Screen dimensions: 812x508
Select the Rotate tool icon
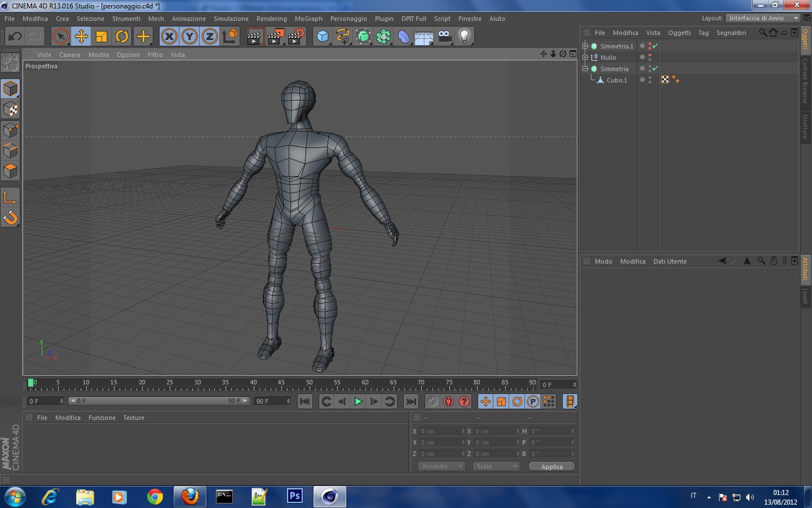pos(122,37)
